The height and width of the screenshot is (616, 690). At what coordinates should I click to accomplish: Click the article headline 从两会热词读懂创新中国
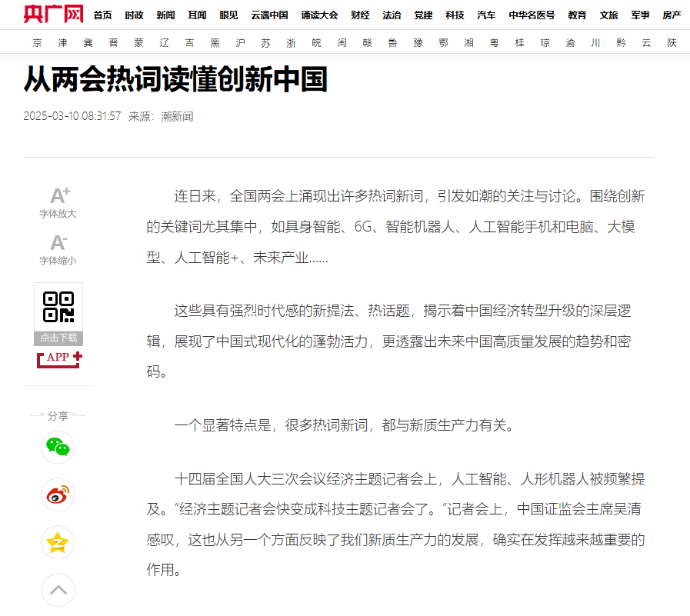tap(176, 79)
